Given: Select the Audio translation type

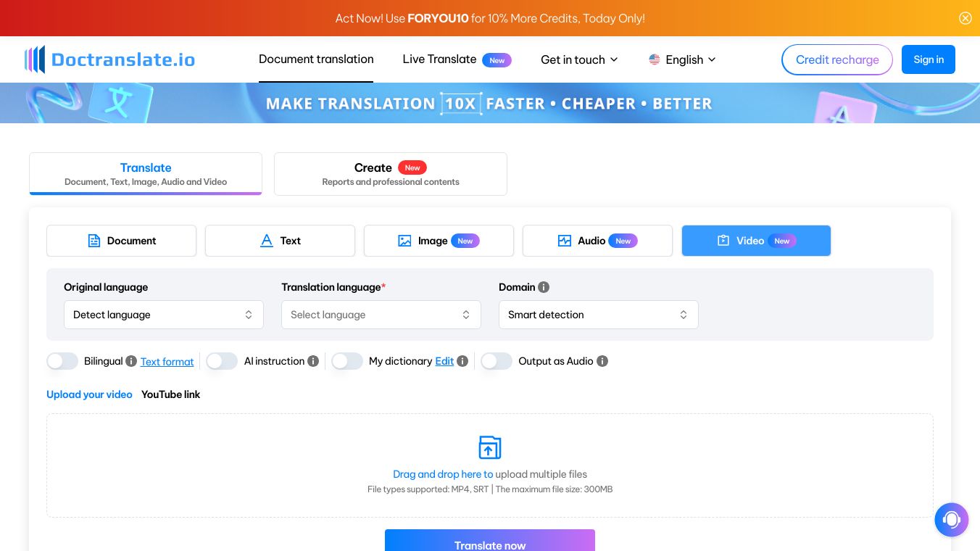Looking at the screenshot, I should tap(597, 241).
